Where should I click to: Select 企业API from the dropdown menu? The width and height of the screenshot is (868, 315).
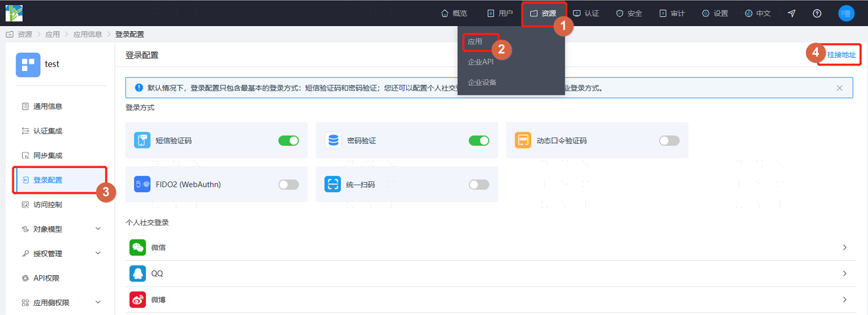click(x=480, y=62)
